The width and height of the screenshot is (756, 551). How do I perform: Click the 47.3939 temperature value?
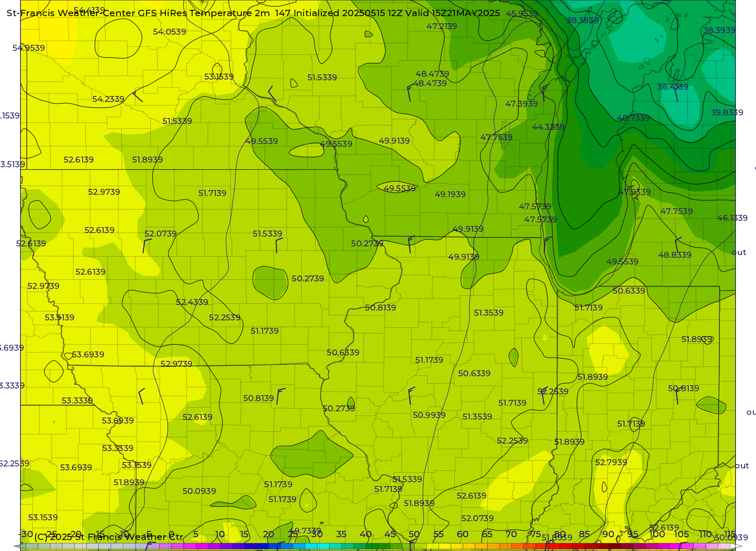point(521,104)
